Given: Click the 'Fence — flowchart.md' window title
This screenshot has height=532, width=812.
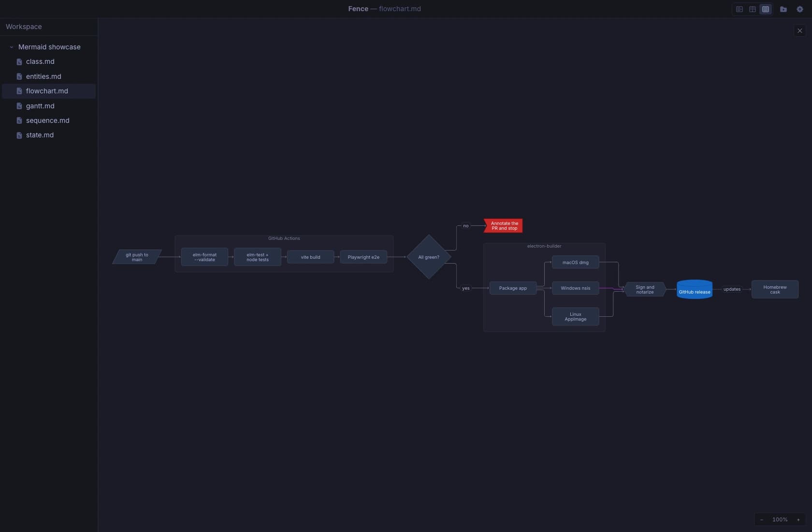Looking at the screenshot, I should point(384,9).
